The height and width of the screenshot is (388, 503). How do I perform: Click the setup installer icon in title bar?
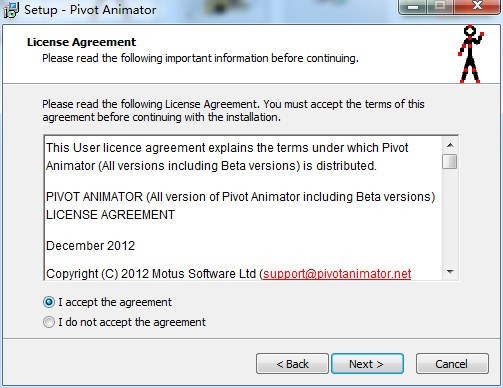10,10
